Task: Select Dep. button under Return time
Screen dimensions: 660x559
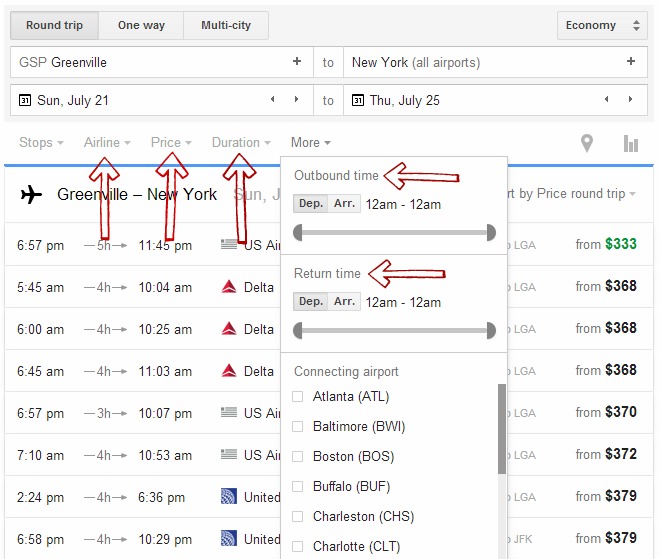Action: coord(311,301)
